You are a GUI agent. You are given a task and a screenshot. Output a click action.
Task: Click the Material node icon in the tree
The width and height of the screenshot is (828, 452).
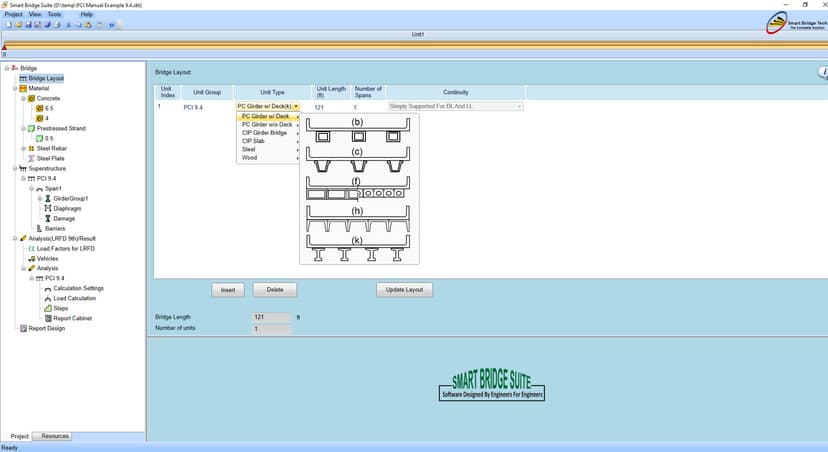[23, 88]
